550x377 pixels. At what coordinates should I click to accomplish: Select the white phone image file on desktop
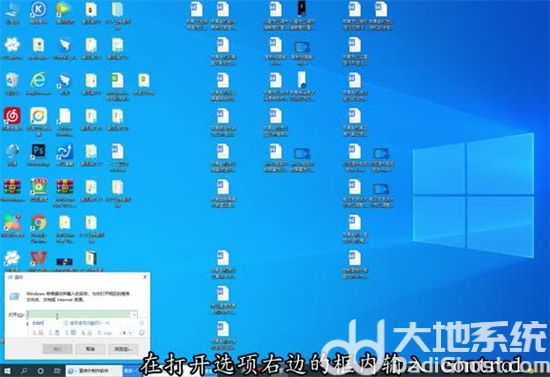point(302,86)
